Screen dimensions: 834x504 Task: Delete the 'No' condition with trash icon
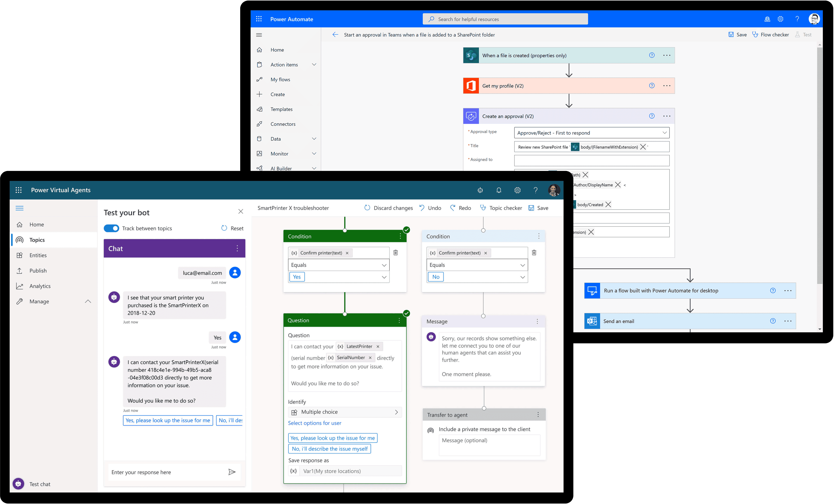point(534,252)
